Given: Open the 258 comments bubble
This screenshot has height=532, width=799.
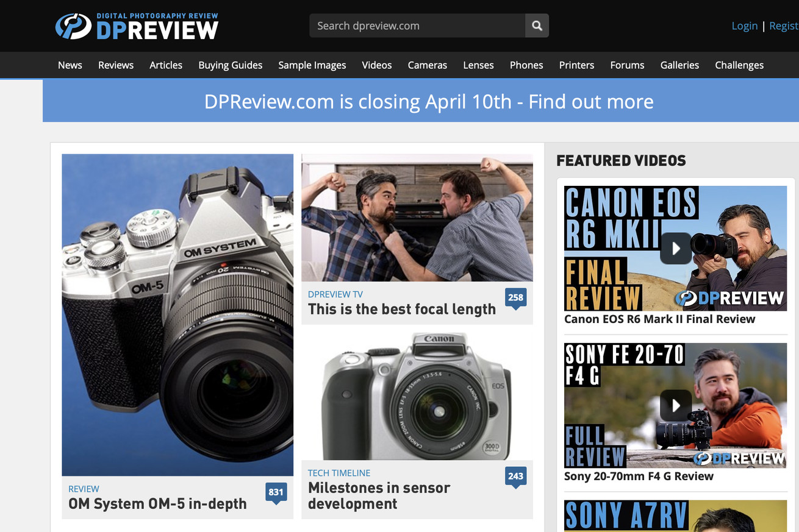Looking at the screenshot, I should (x=515, y=299).
